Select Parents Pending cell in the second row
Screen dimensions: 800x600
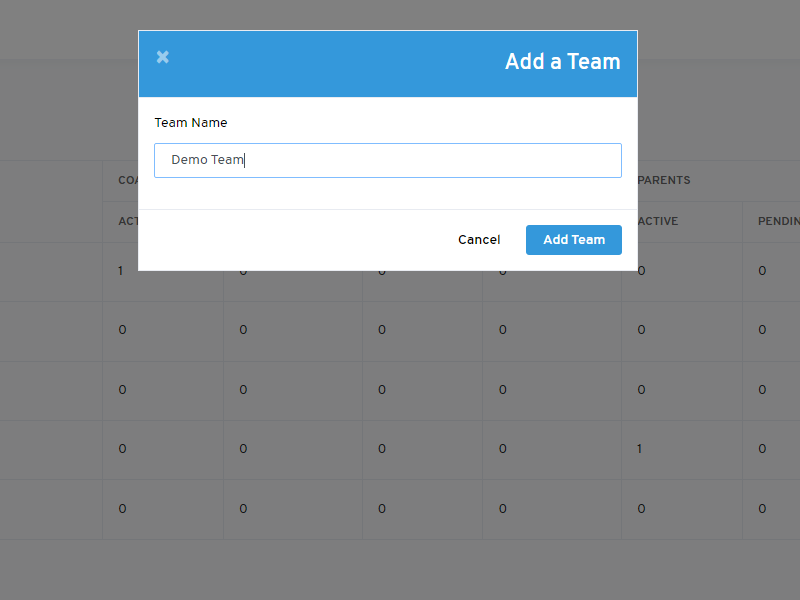(762, 330)
